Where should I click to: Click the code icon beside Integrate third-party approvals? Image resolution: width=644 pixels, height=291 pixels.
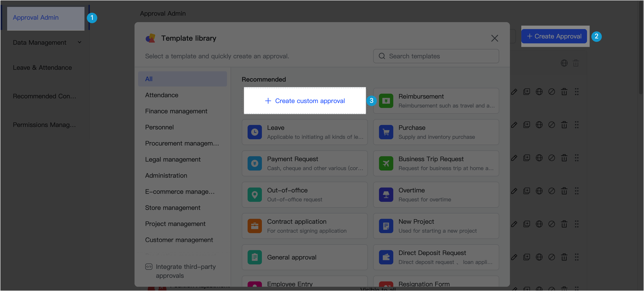tap(149, 266)
